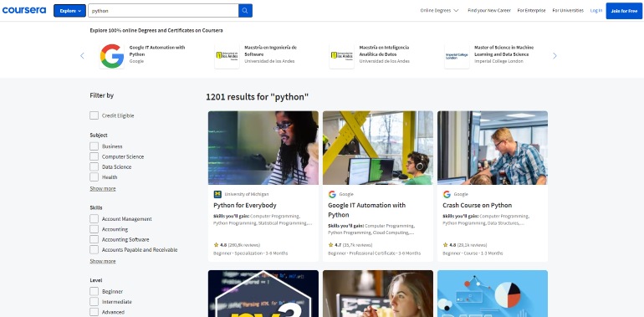This screenshot has width=644, height=317.
Task: Click the second-row thumbnail showing hexagon code graphic
Action: coord(263,294)
